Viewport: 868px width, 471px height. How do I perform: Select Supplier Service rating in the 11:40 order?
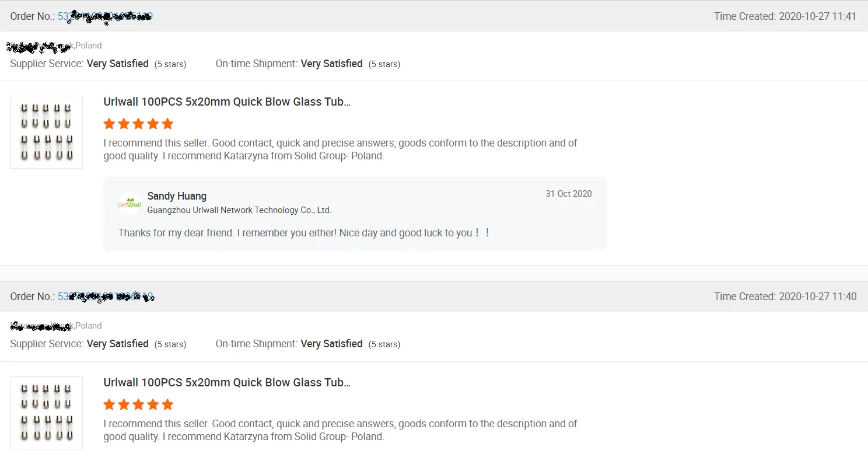(x=98, y=344)
